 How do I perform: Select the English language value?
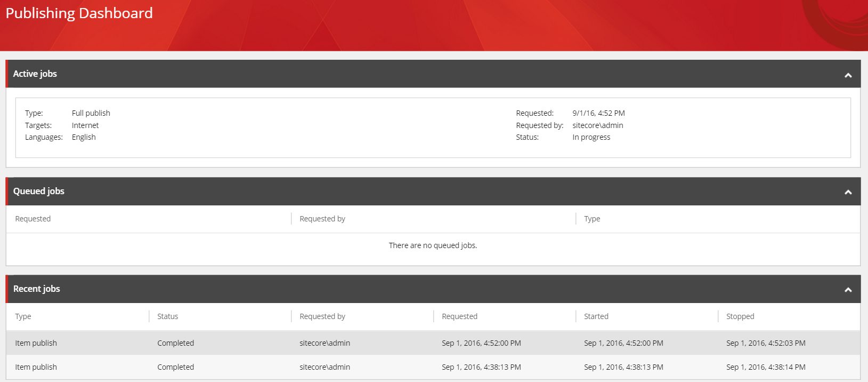click(84, 137)
